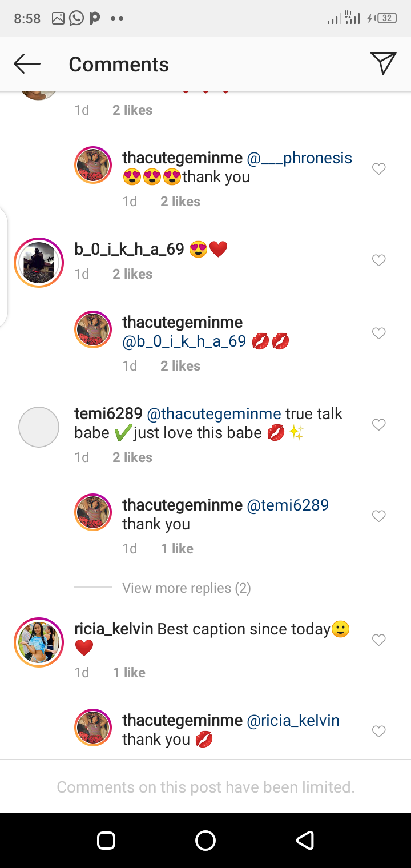411x868 pixels.
Task: Open recent apps with square button
Action: tap(106, 840)
